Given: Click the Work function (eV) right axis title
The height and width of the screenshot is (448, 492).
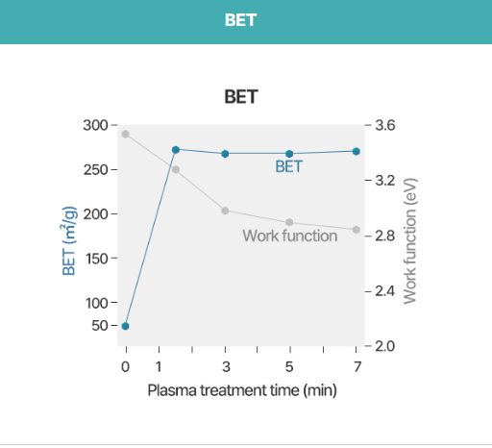Looking at the screenshot, I should coord(409,241).
